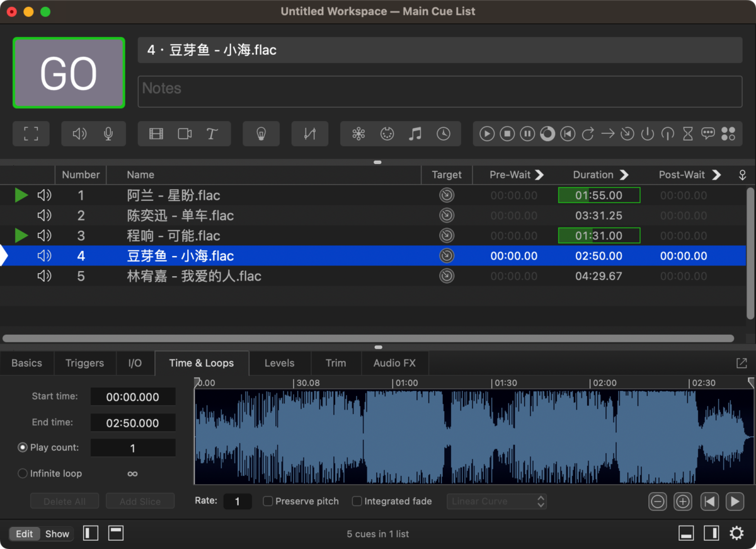Add a Load cue from toolbar

point(547,134)
